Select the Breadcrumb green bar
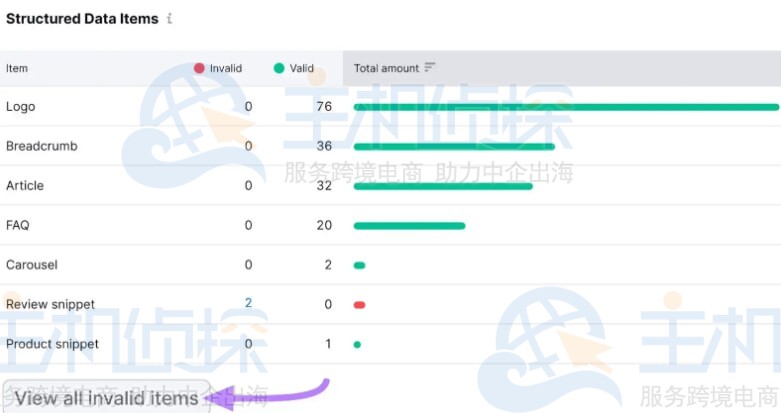This screenshot has height=413, width=781. pos(454,146)
